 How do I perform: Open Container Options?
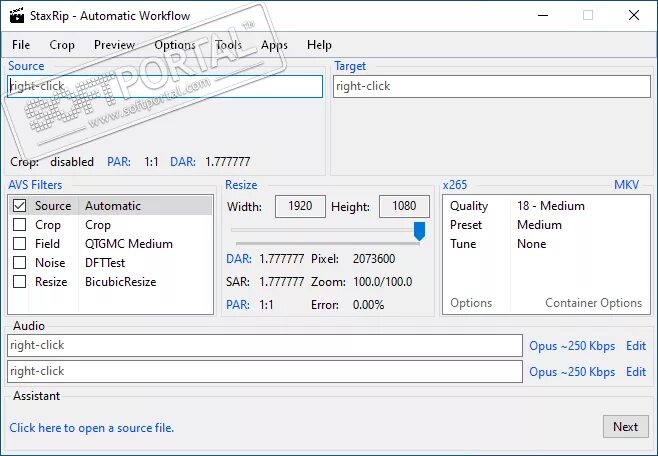point(593,302)
